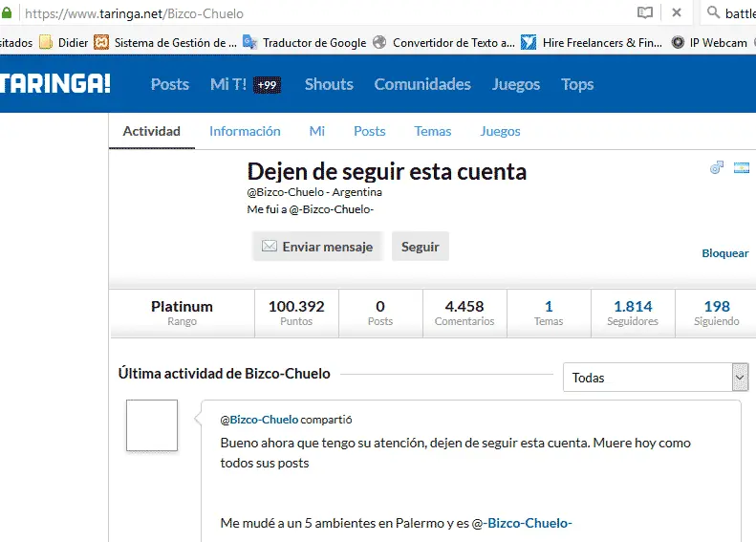Click the Taringa! logo
Screen dimensions: 756x542
pos(55,84)
